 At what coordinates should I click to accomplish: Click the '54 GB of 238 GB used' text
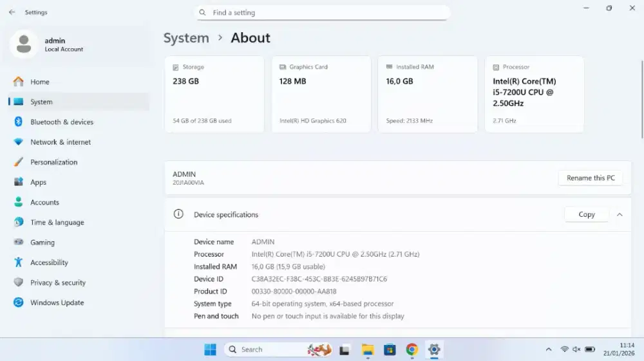pyautogui.click(x=202, y=120)
